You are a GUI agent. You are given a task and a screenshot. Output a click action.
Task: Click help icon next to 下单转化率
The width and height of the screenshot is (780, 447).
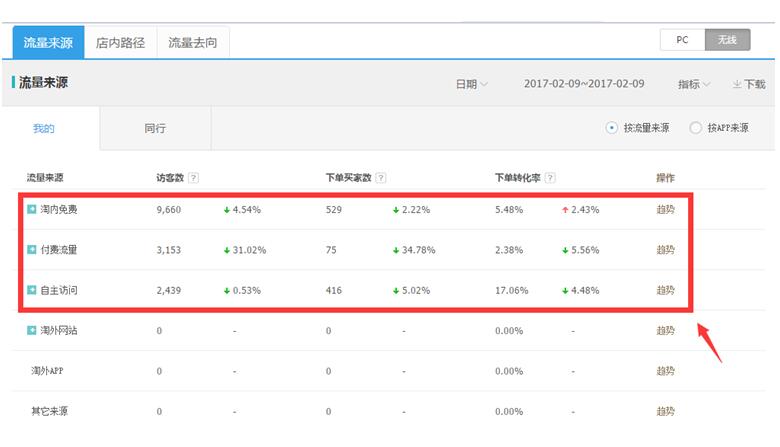tap(550, 178)
